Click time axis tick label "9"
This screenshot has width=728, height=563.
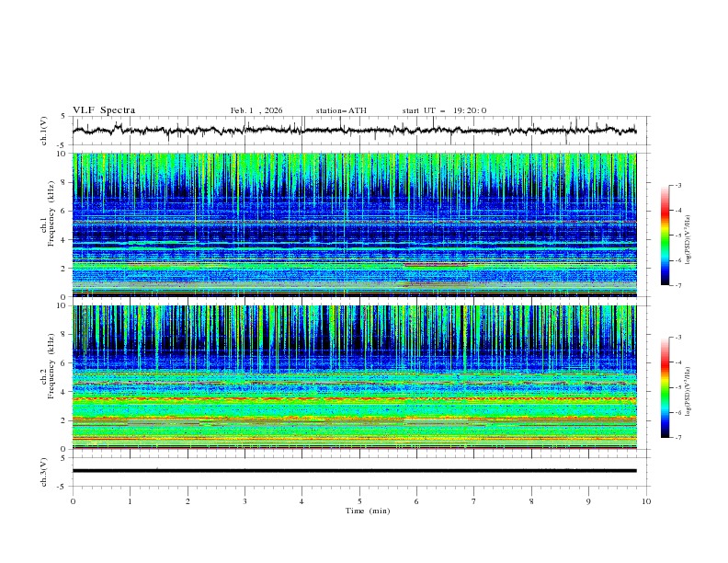[588, 501]
